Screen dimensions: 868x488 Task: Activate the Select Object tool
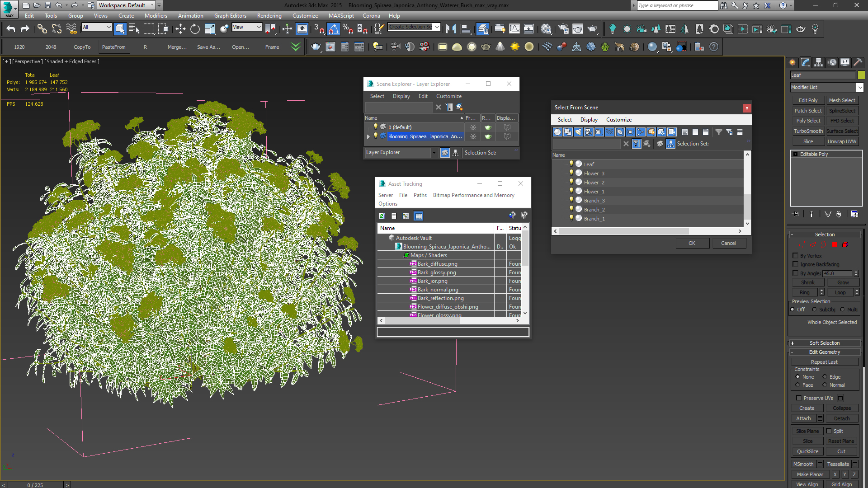pos(120,29)
